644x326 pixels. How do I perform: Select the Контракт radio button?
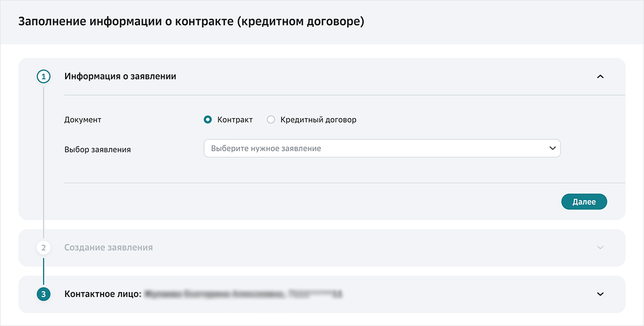coord(208,120)
